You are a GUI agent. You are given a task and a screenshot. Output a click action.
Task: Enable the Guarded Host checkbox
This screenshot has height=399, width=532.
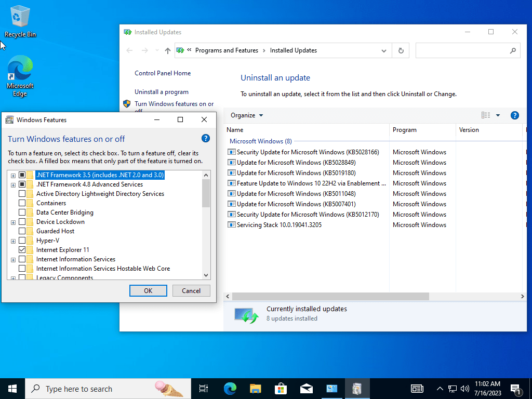pos(22,231)
